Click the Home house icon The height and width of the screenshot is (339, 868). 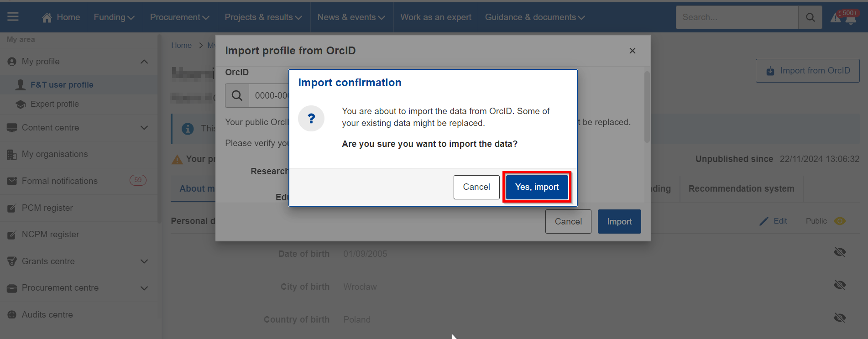[47, 17]
